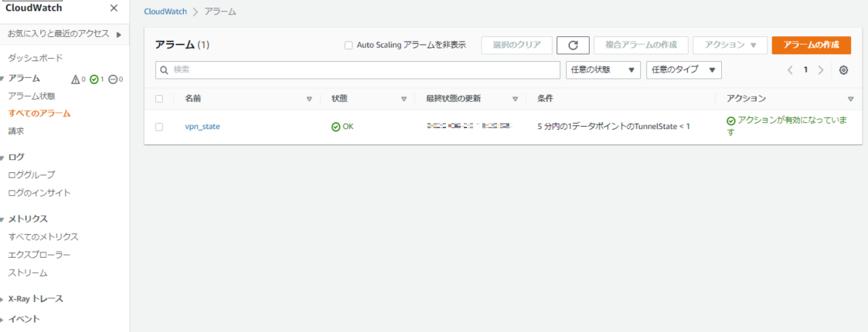The width and height of the screenshot is (868, 332).
Task: Open ログのインサイト in sidebar
Action: pyautogui.click(x=39, y=193)
